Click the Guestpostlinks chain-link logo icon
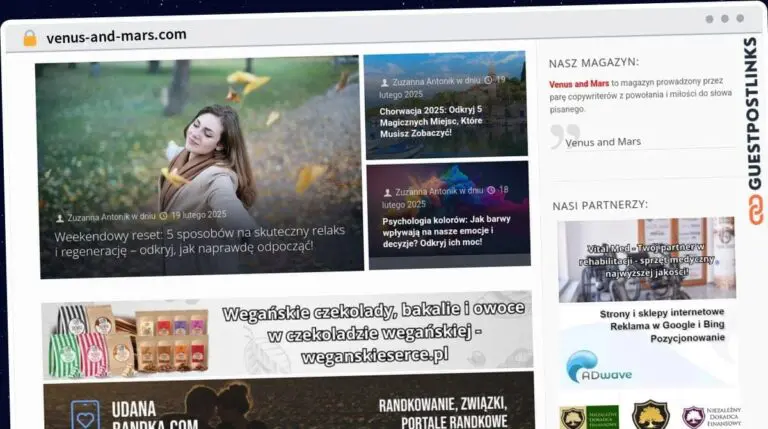 753,208
